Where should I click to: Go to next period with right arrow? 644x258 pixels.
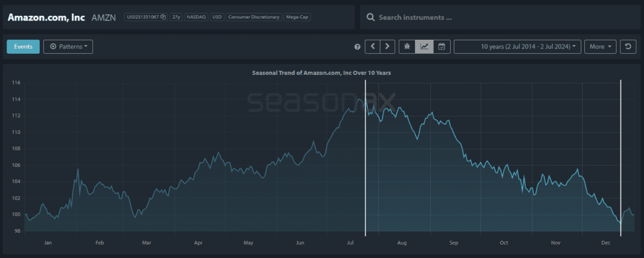[x=388, y=46]
